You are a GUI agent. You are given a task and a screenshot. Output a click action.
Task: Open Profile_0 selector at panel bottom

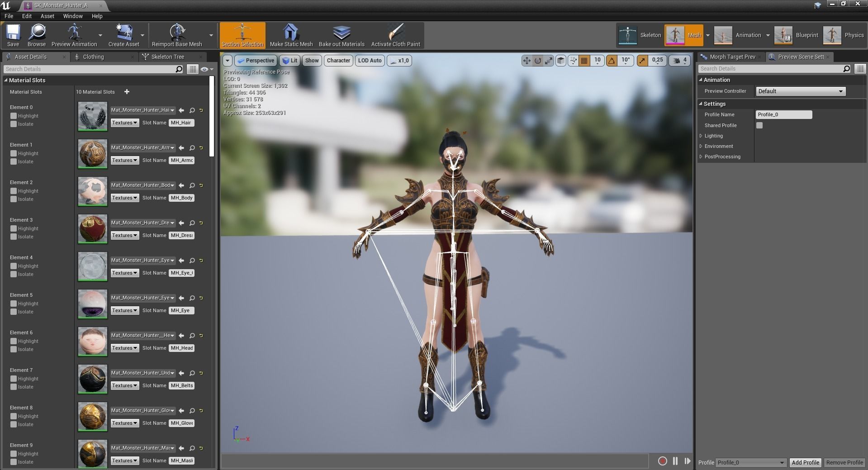(750, 462)
